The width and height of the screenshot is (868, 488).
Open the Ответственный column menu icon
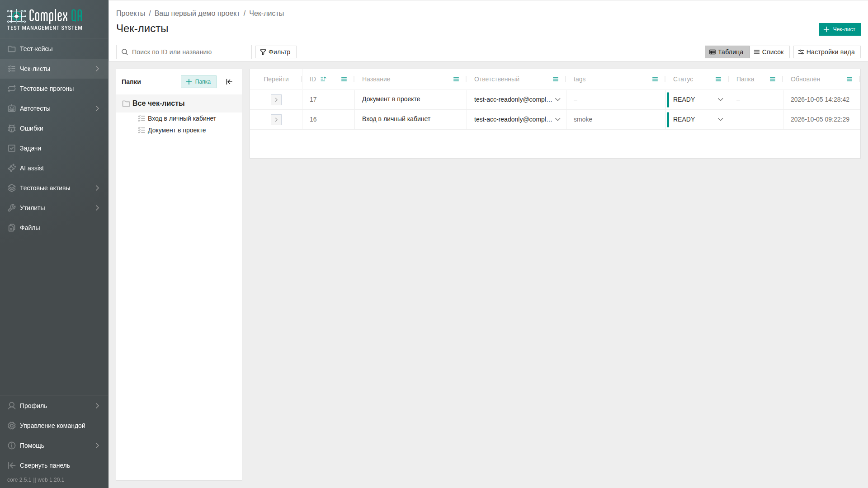(556, 79)
